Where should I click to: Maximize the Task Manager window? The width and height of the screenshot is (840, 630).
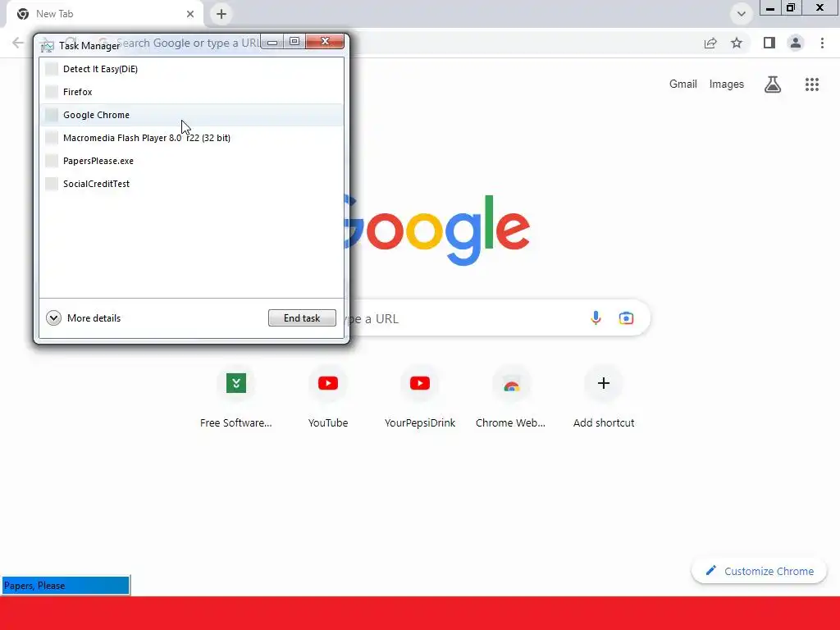(x=294, y=41)
